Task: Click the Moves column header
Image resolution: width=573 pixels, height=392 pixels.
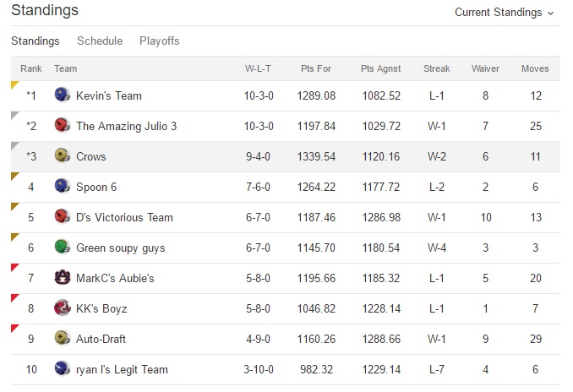Action: (535, 68)
